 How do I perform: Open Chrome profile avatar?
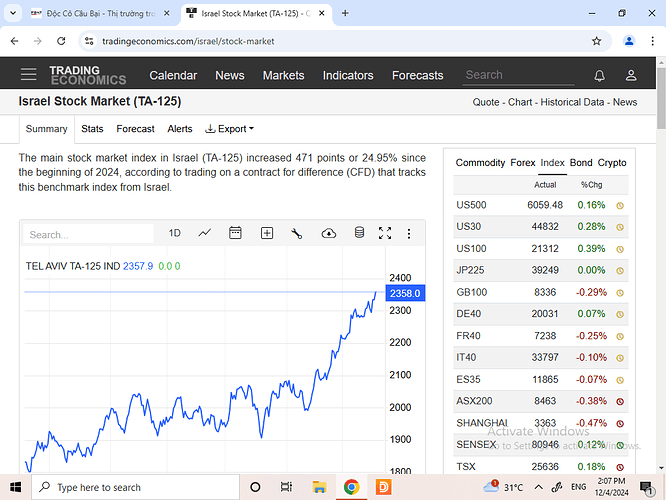pyautogui.click(x=629, y=41)
